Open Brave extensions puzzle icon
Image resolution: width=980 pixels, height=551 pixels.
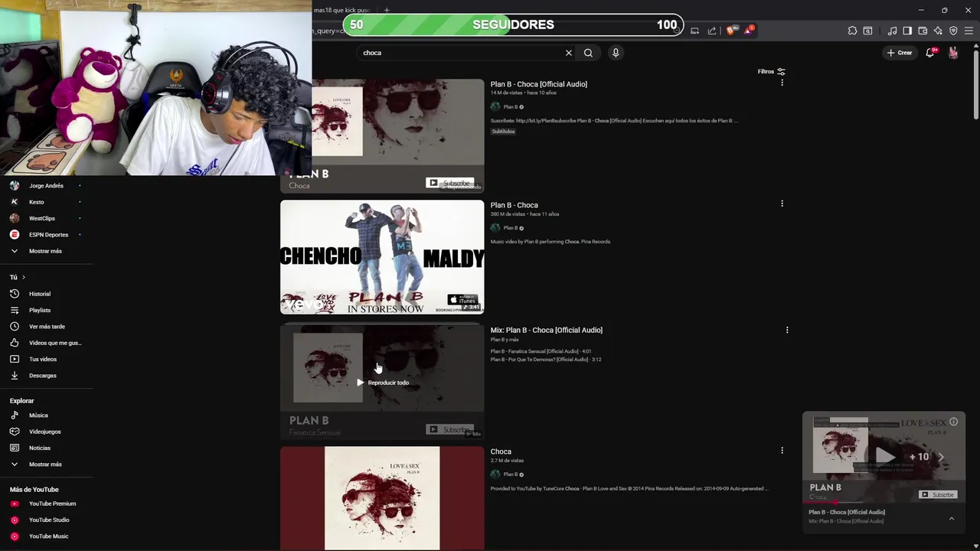(x=852, y=31)
